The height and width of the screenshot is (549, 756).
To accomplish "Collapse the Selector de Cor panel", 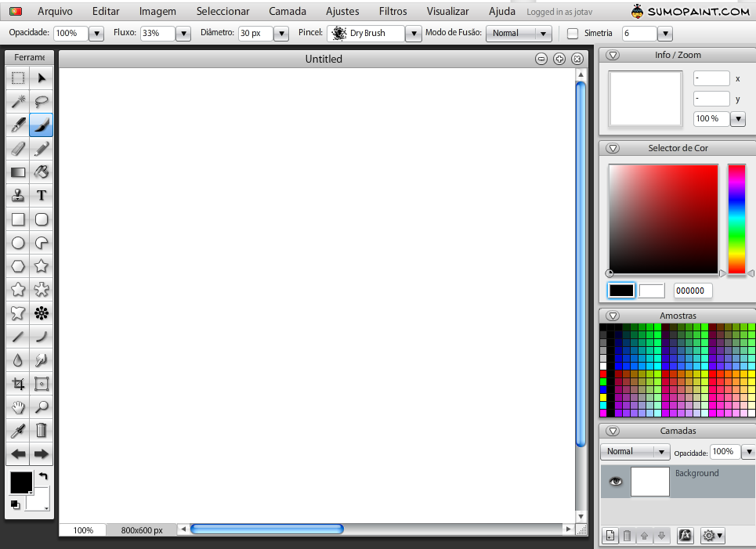I will (612, 148).
